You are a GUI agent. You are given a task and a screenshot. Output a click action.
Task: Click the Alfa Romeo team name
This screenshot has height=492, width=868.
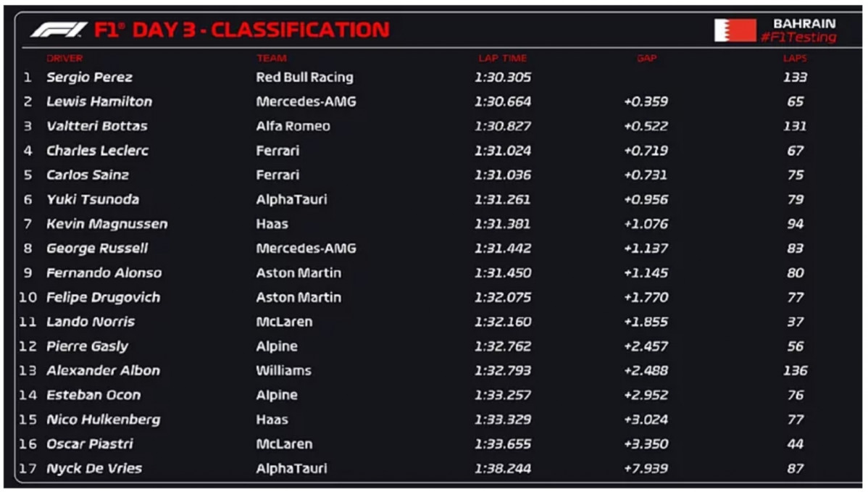(293, 126)
